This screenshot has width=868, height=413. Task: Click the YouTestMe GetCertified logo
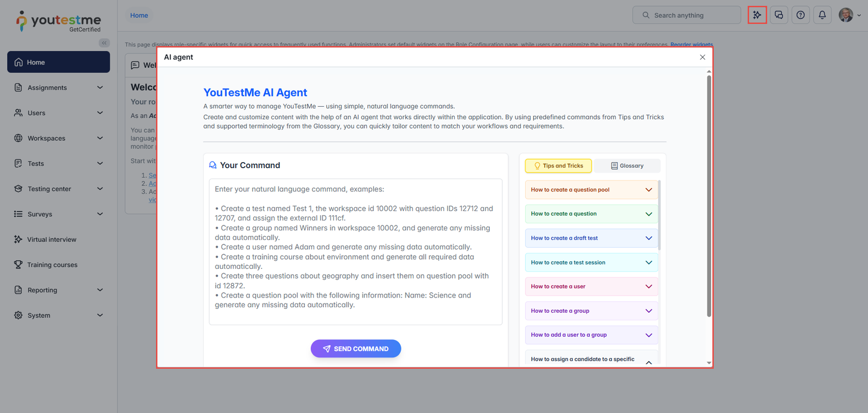59,22
